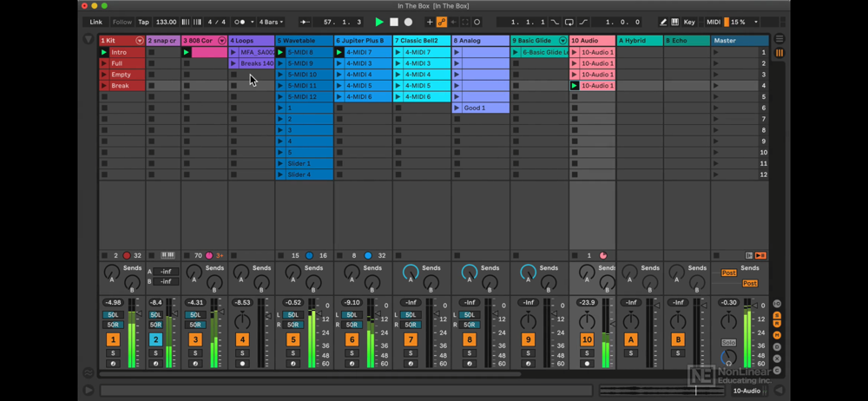
Task: Click the transport Stop button
Action: [394, 22]
